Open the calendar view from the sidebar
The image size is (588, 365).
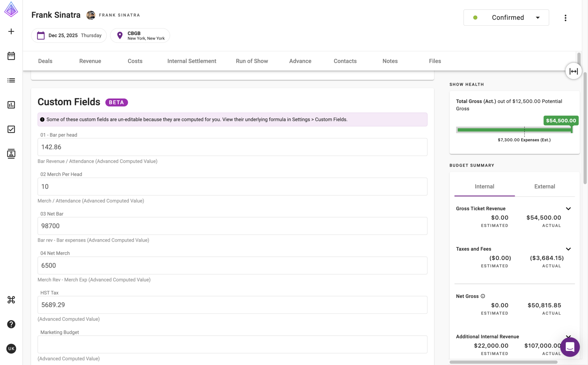tap(11, 56)
